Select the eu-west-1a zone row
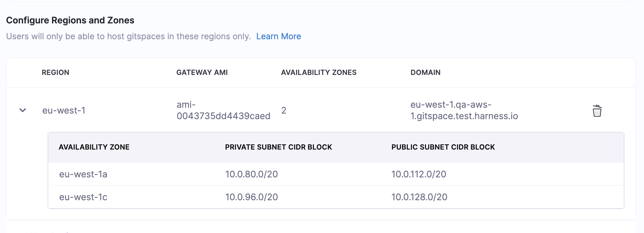The width and height of the screenshot is (644, 233). point(83,174)
